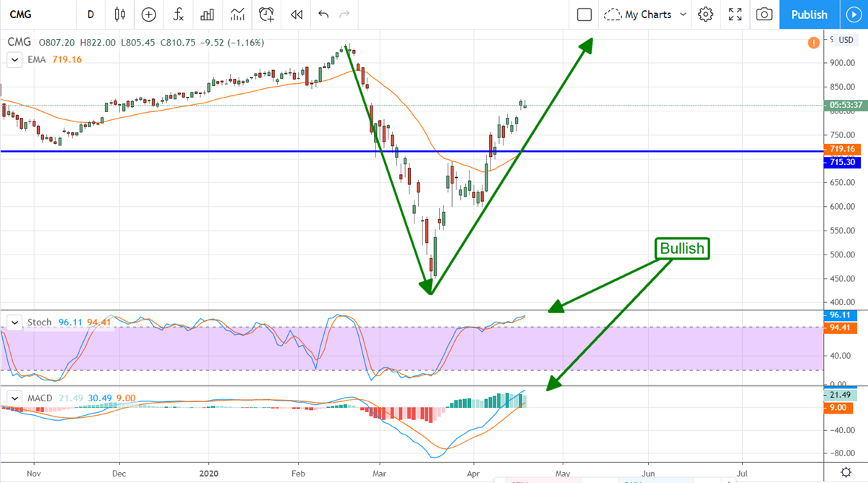Click the 2020 time axis label
This screenshot has height=483, width=868.
208,472
